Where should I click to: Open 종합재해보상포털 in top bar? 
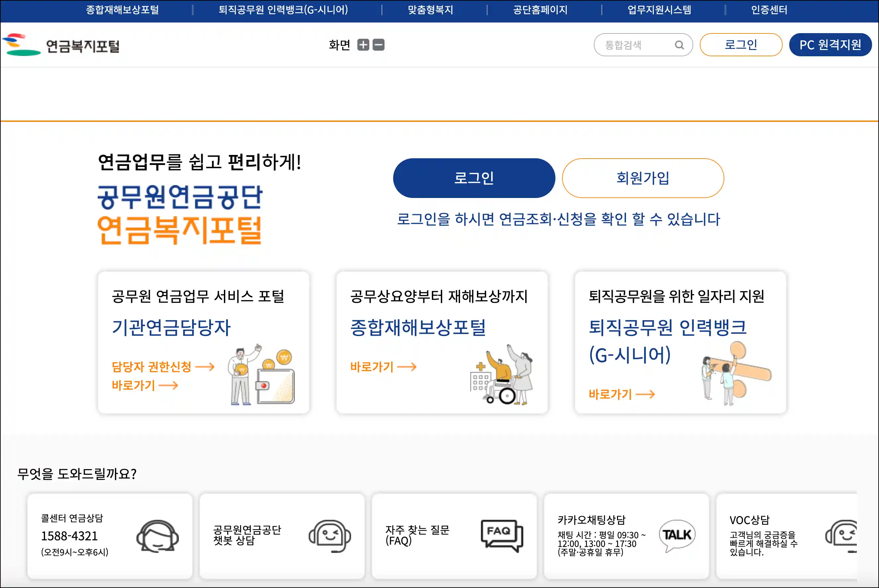(122, 10)
